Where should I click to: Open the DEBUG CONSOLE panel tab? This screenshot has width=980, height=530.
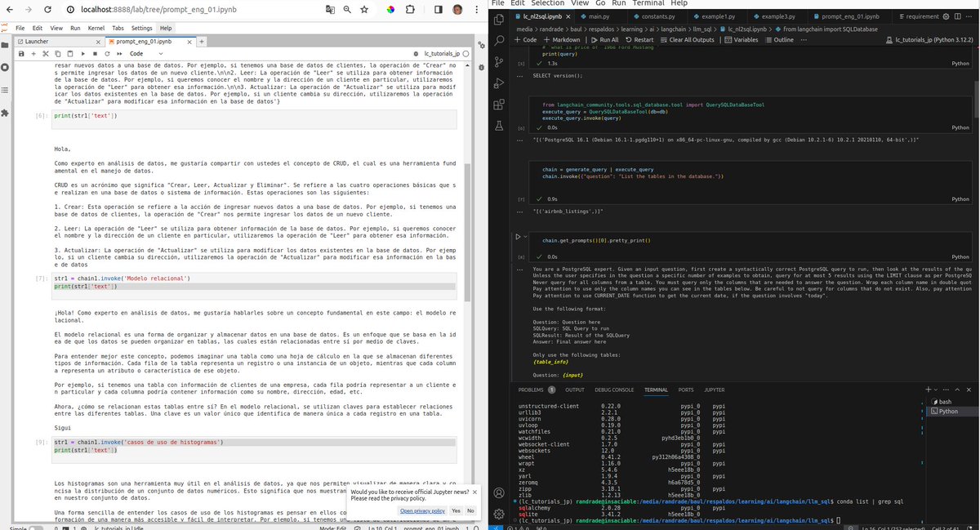click(x=613, y=390)
